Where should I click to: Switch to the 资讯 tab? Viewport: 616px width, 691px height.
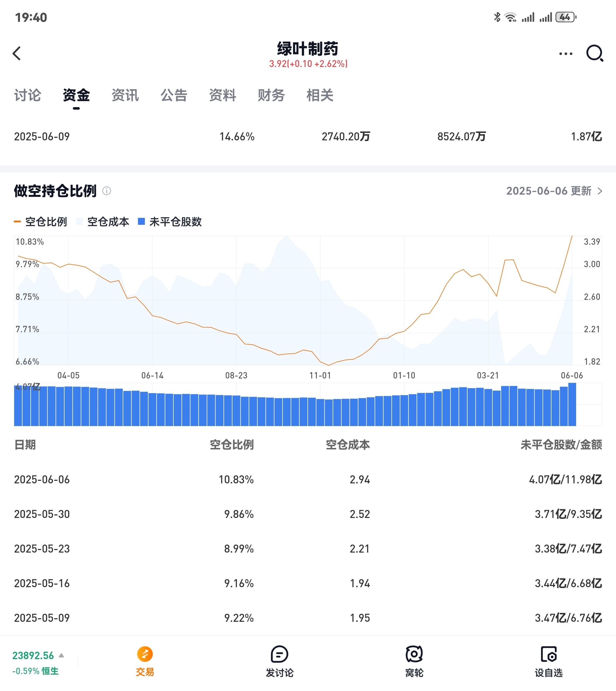tap(125, 95)
